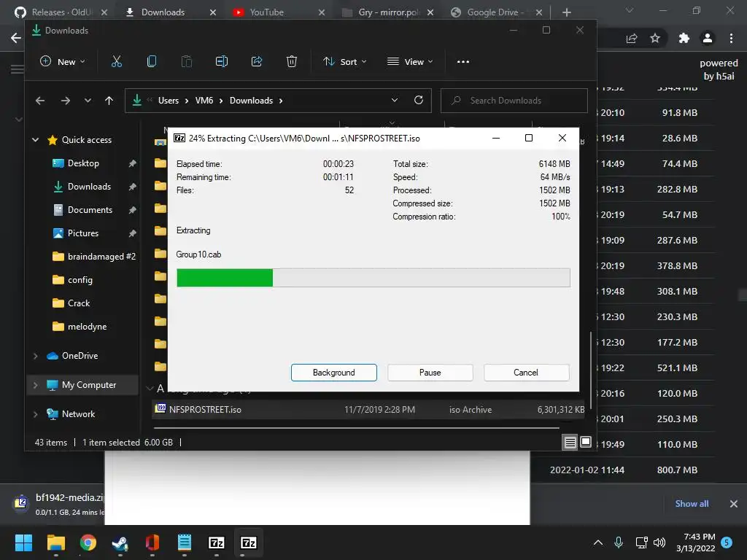
Task: Expand Network tree node
Action: pos(35,414)
